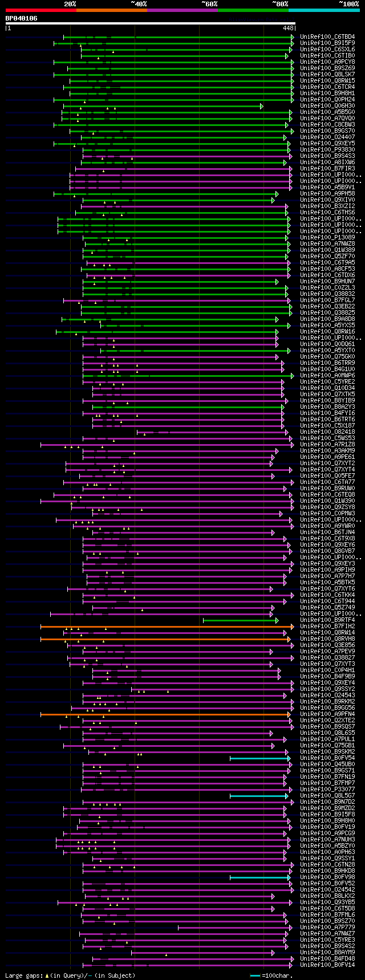
Task: Open the UniRef100_Q7XYT4 entry
Action: tap(327, 470)
